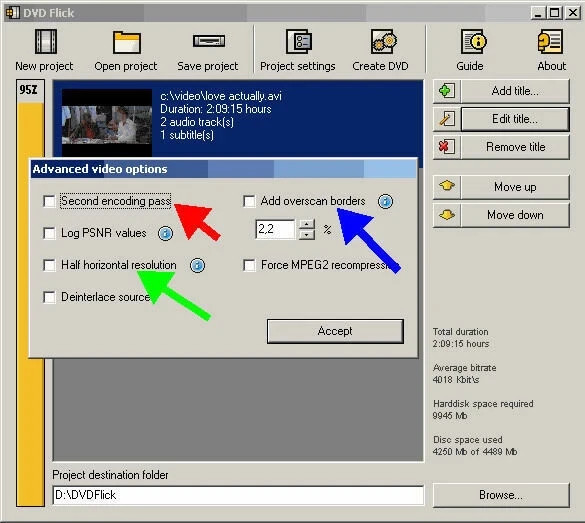
Task: Click up arrow icon beside Move up
Action: click(x=446, y=186)
